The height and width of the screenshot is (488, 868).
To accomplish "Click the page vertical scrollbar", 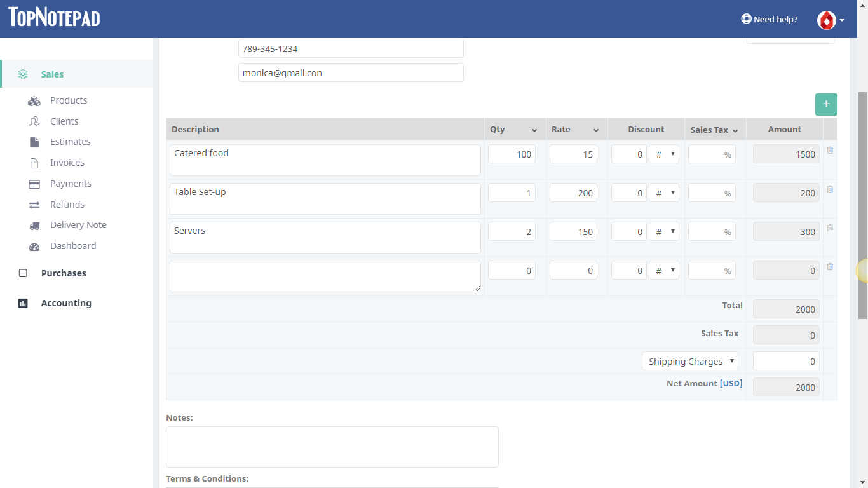I will coord(862,205).
